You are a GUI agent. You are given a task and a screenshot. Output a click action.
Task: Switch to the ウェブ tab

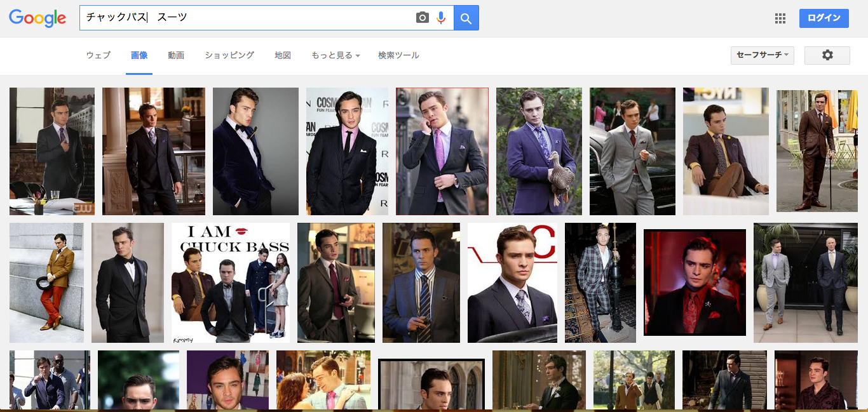pyautogui.click(x=98, y=55)
